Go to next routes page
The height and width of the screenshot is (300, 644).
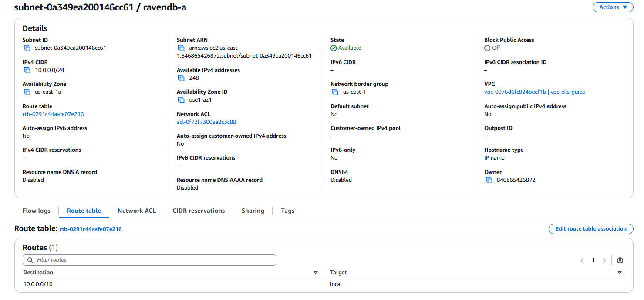[604, 260]
